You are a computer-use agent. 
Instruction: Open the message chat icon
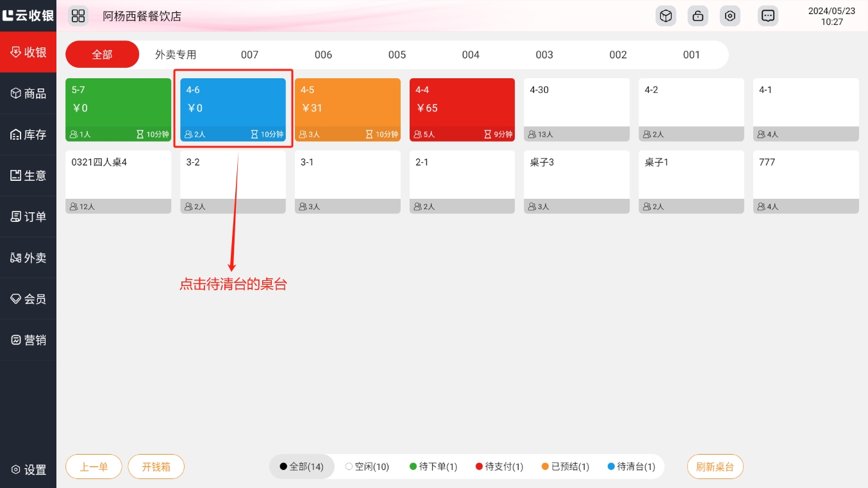(767, 16)
